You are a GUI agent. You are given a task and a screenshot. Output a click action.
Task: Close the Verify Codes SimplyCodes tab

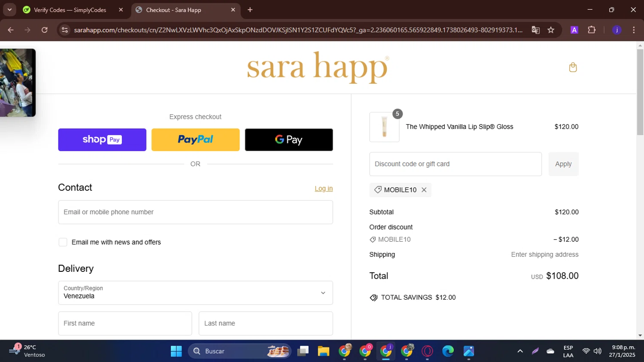pos(121,10)
